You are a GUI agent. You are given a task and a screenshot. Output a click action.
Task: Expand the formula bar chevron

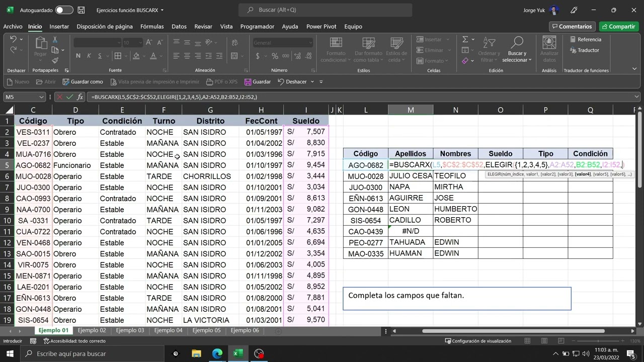pos(636,97)
